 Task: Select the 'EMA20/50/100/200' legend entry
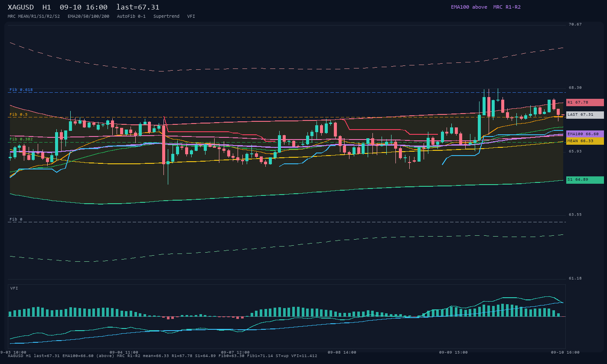88,16
